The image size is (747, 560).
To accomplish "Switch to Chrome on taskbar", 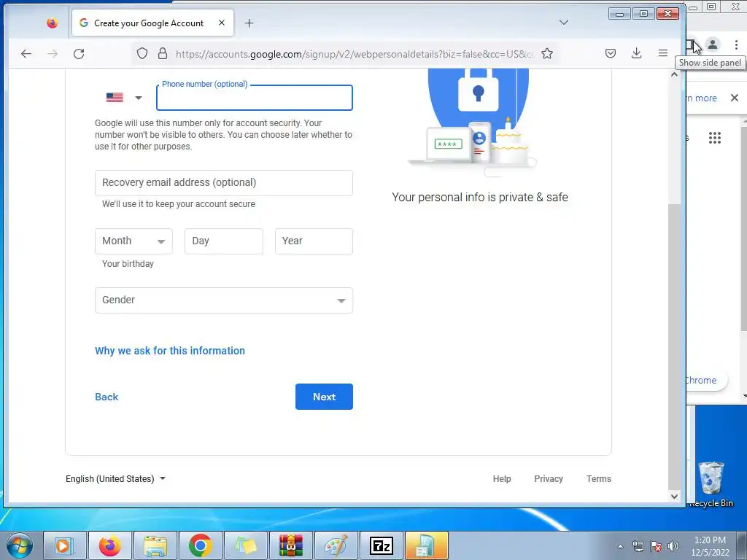I will tap(200, 545).
